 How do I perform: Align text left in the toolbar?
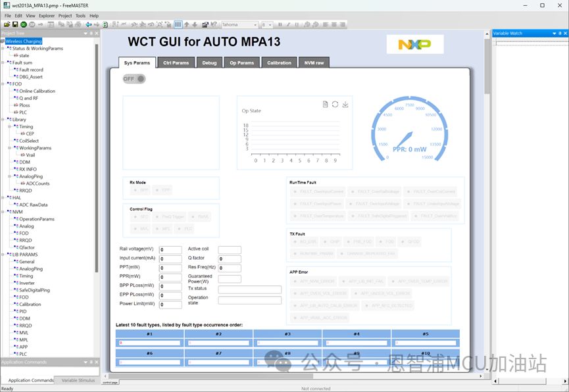tap(326, 25)
